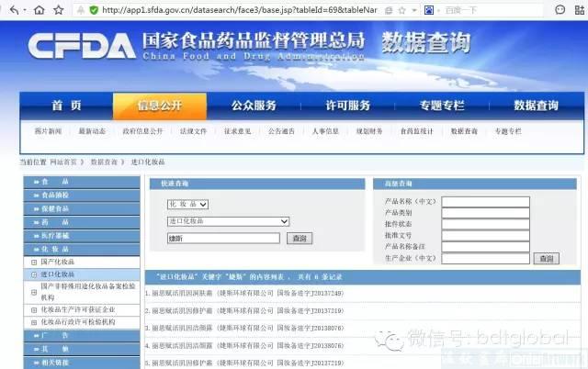The height and width of the screenshot is (369, 588).
Task: Collapse the 化妆品 sidebar category
Action: click(82, 249)
